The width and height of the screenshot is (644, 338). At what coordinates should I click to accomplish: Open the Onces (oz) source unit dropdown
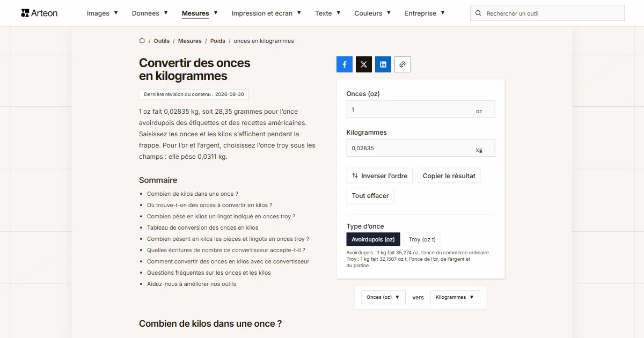pyautogui.click(x=383, y=297)
